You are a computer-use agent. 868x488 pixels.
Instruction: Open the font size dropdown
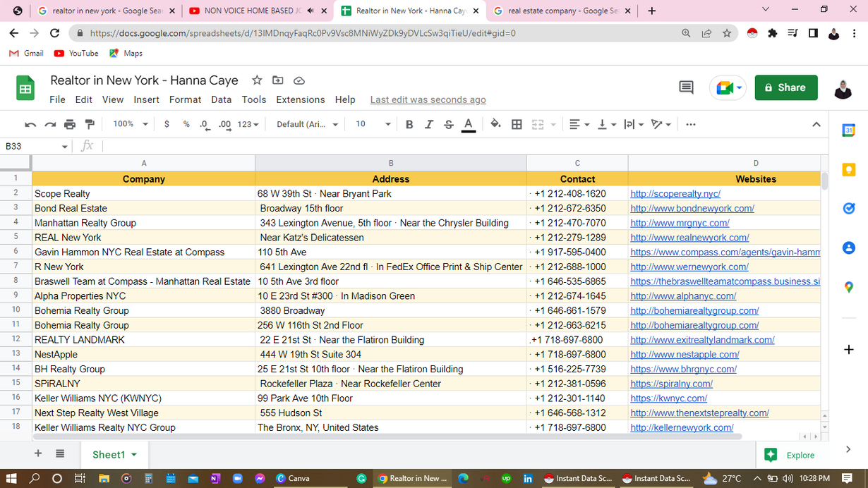[372, 124]
